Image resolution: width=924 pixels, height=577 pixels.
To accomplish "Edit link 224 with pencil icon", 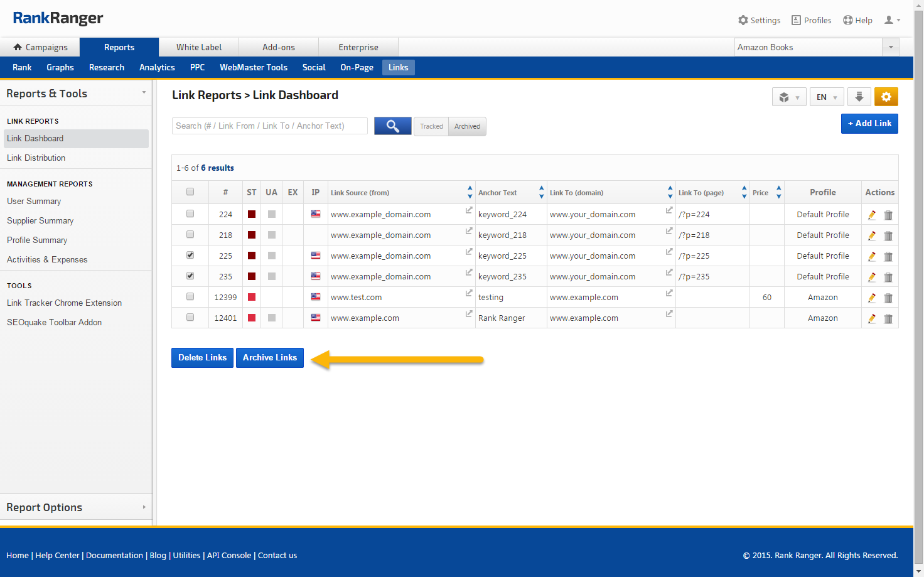I will [x=872, y=215].
